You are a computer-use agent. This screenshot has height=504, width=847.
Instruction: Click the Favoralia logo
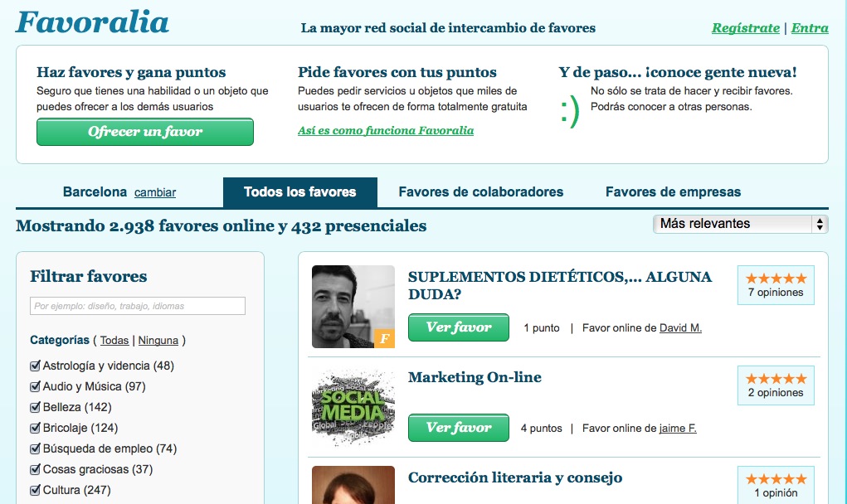click(92, 22)
